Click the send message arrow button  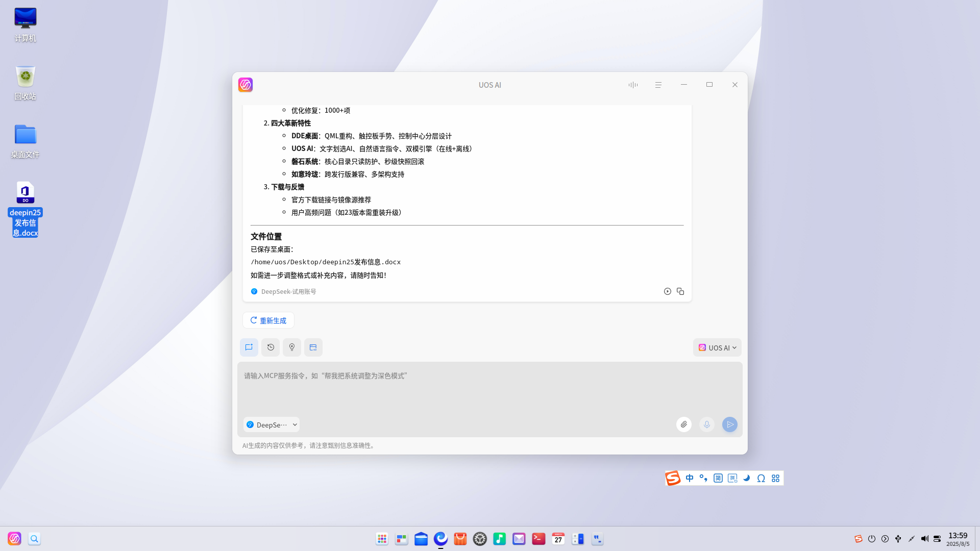730,424
